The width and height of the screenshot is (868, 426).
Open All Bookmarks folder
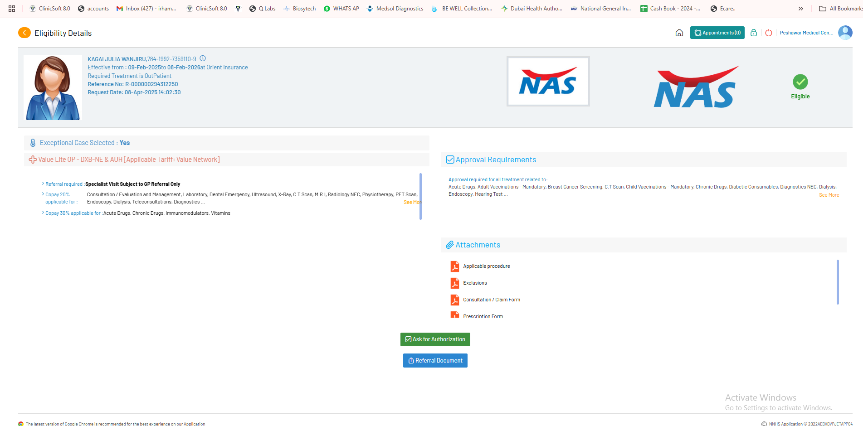pyautogui.click(x=841, y=9)
